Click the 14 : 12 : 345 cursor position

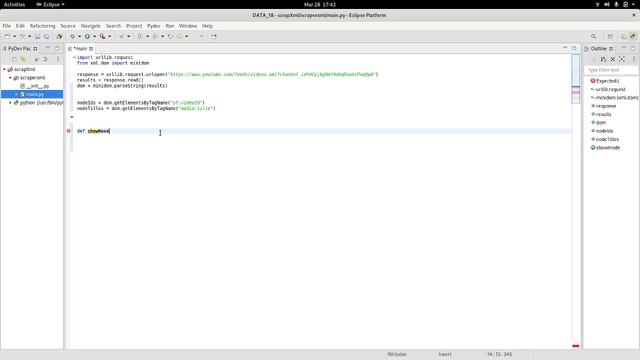(x=499, y=354)
